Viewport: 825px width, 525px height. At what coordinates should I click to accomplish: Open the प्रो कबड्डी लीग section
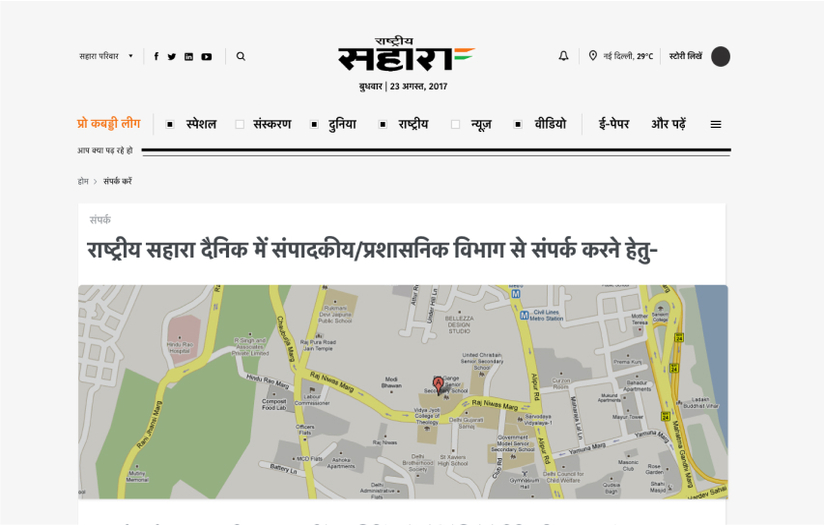108,124
